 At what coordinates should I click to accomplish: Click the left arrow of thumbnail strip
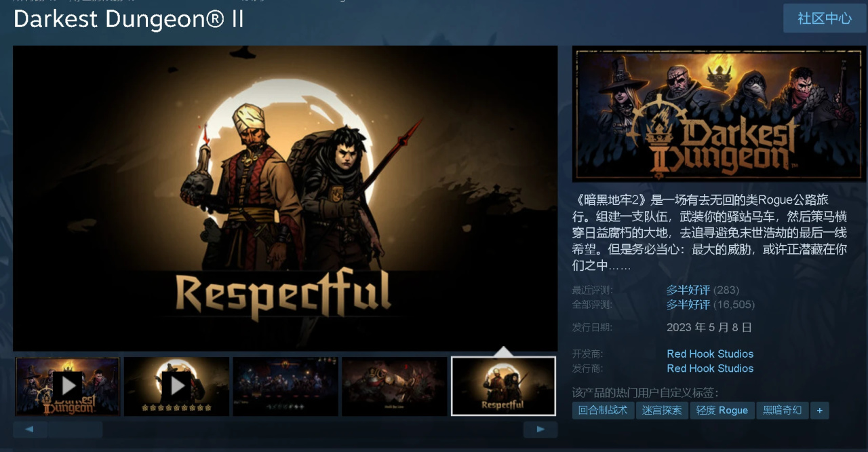[30, 430]
